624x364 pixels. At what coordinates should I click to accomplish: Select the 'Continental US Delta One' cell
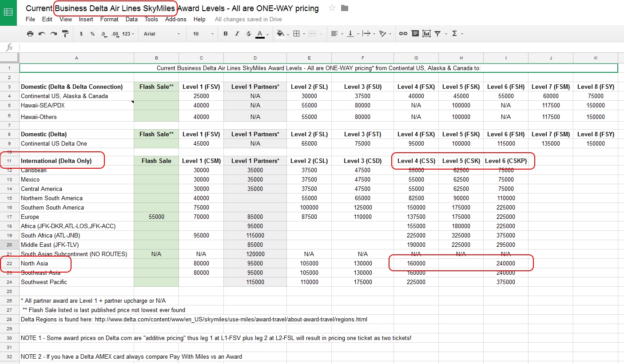(77, 143)
